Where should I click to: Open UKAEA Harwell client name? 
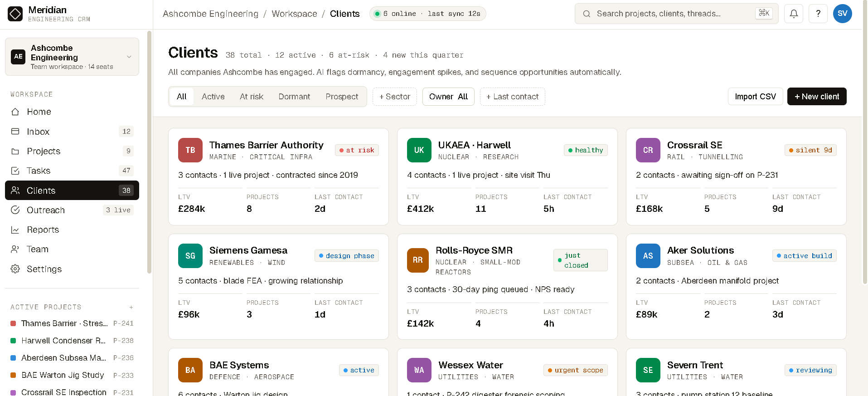tap(475, 145)
